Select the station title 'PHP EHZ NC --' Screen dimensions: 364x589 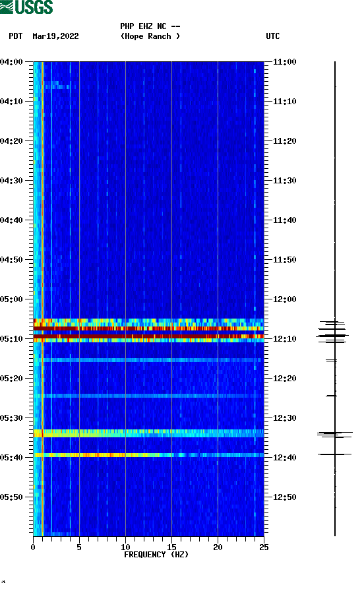point(150,26)
